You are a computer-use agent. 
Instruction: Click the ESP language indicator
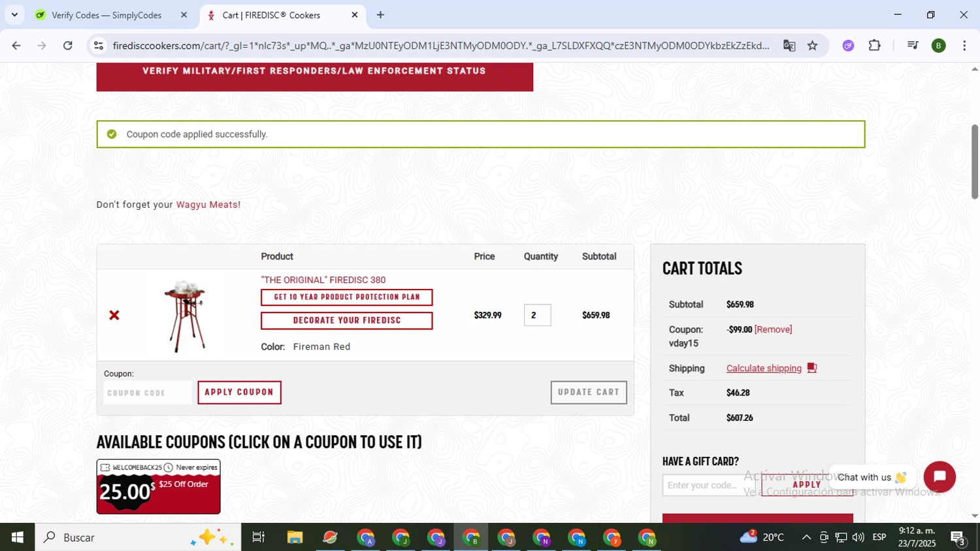pyautogui.click(x=879, y=537)
